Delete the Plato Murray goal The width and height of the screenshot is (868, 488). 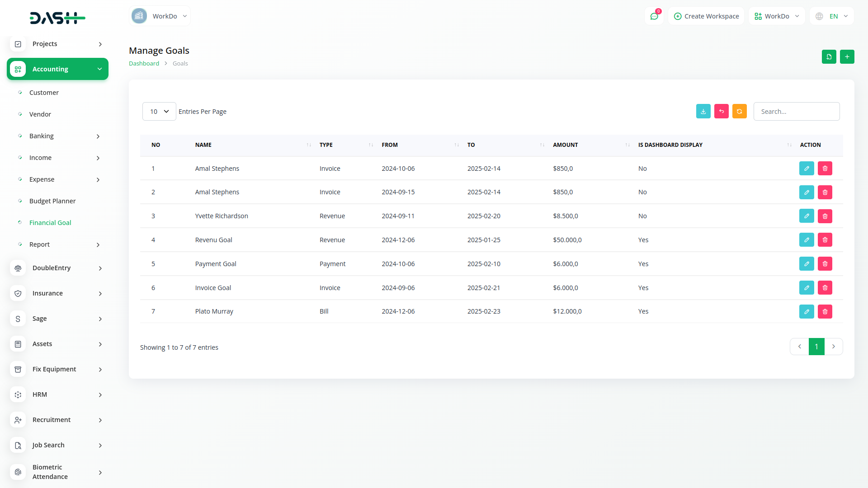(x=825, y=311)
